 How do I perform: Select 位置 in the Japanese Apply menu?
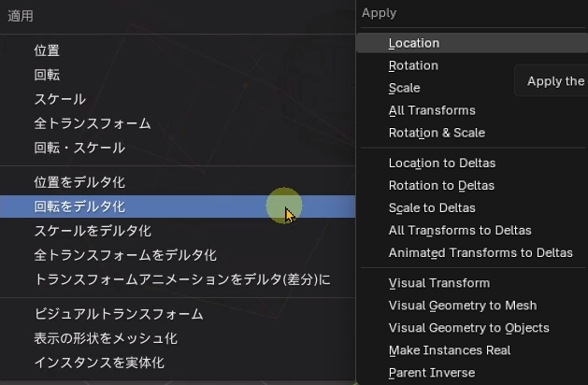tap(47, 50)
